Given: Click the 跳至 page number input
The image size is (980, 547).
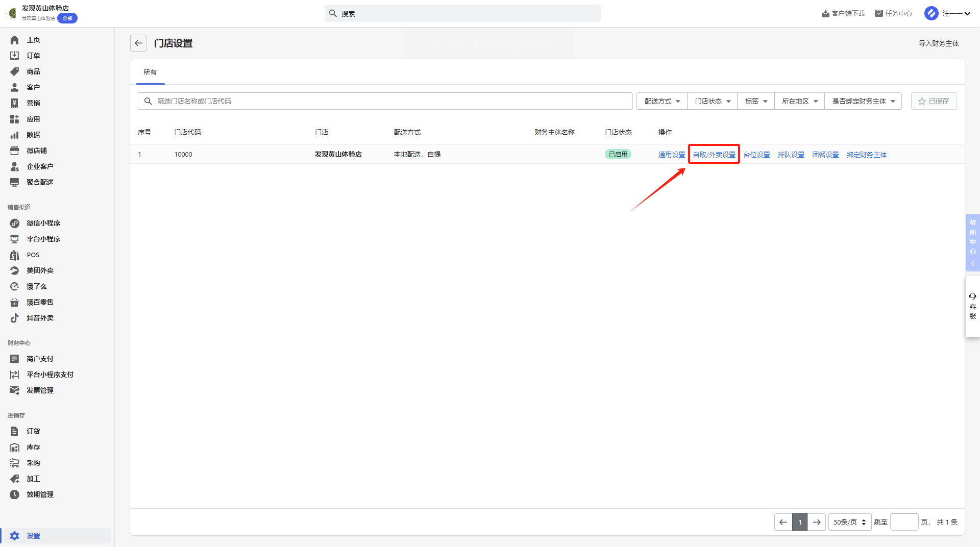Looking at the screenshot, I should click(x=904, y=522).
